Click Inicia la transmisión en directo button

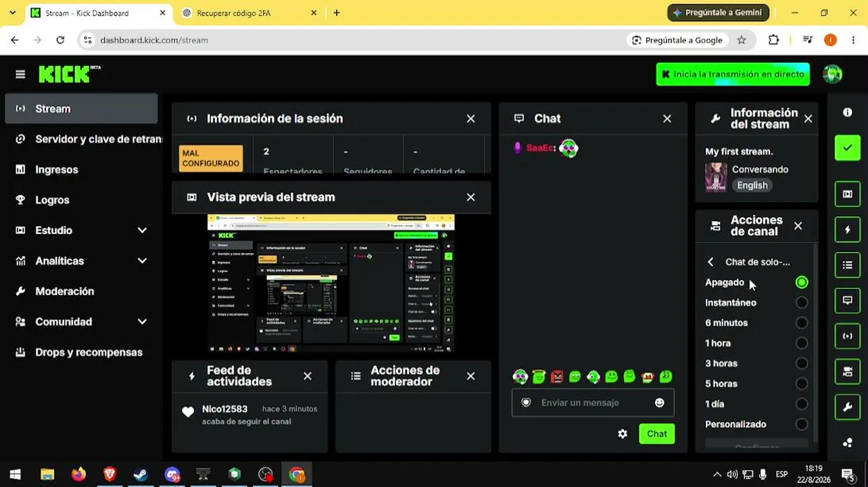tap(733, 74)
